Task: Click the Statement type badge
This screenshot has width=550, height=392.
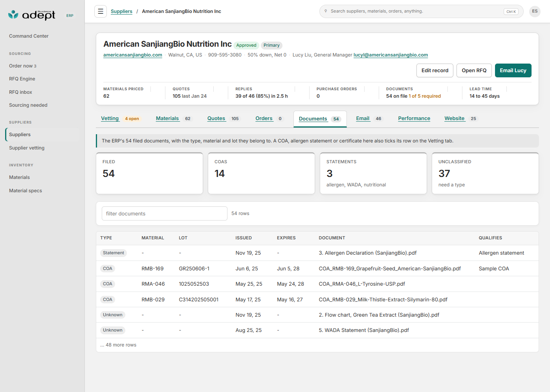Action: [x=114, y=253]
